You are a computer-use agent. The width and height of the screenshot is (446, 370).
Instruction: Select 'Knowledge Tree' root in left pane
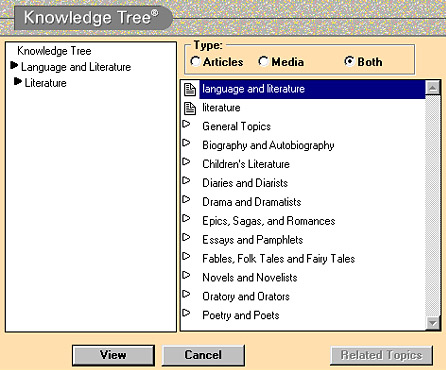[54, 51]
